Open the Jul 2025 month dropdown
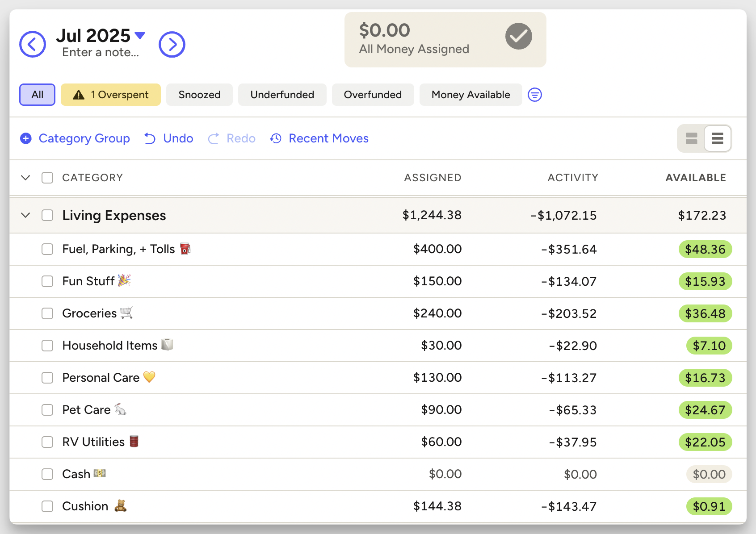Screen dimensions: 756x534 [140, 35]
